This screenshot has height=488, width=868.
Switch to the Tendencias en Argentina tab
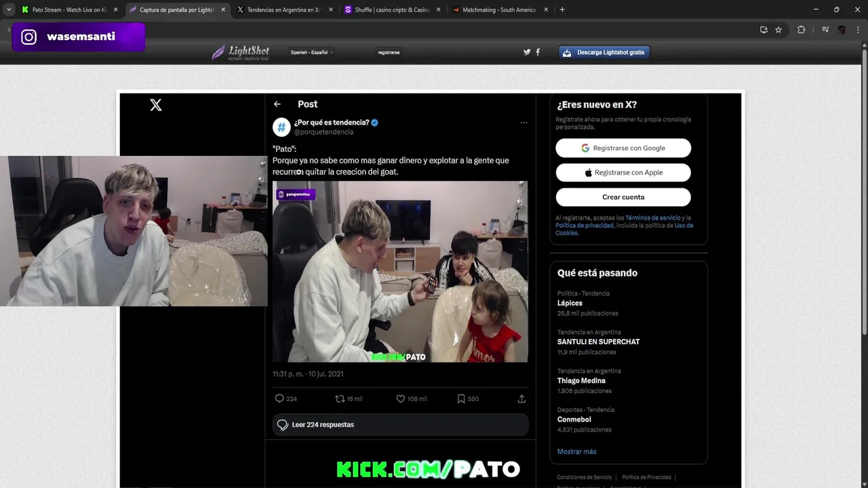tap(283, 9)
